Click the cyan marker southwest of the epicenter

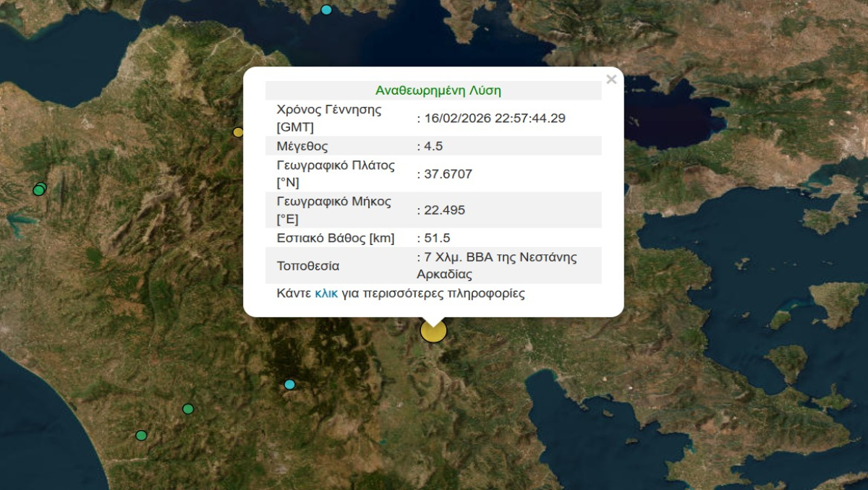coord(290,384)
